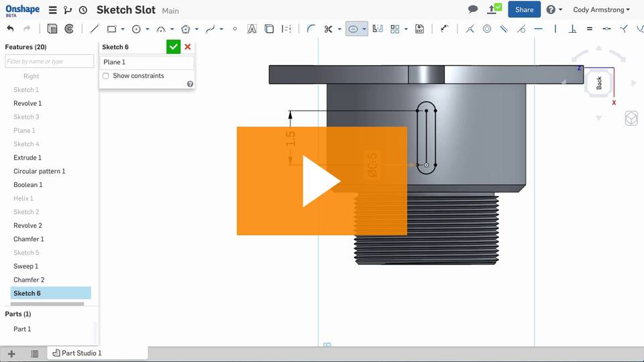644x362 pixels.
Task: Click the plus to add tab
Action: (11, 354)
